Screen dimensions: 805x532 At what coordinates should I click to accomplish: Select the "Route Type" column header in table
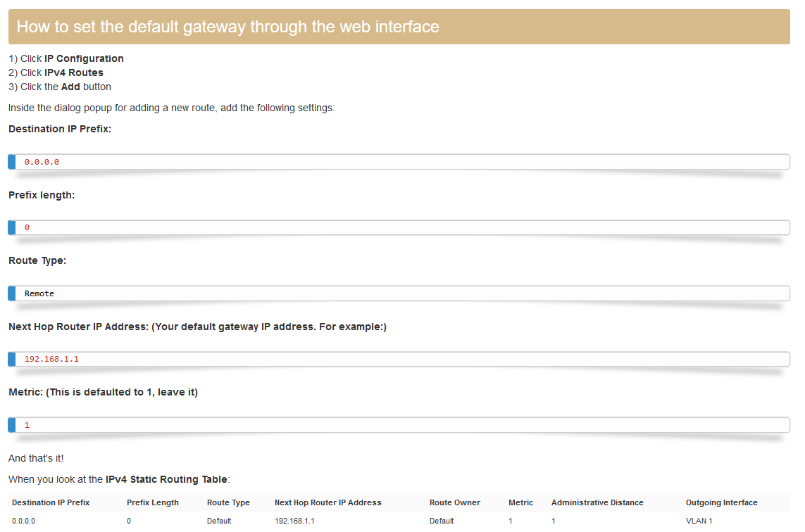(x=228, y=502)
